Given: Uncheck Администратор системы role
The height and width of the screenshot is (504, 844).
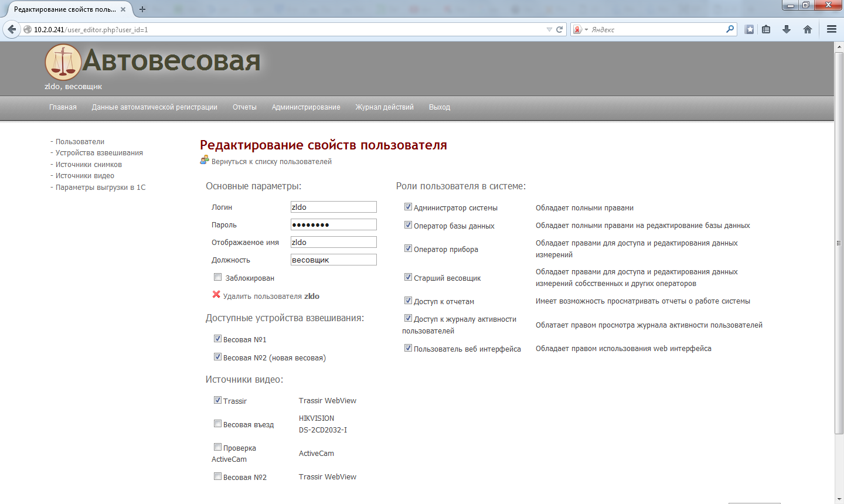Looking at the screenshot, I should 408,207.
